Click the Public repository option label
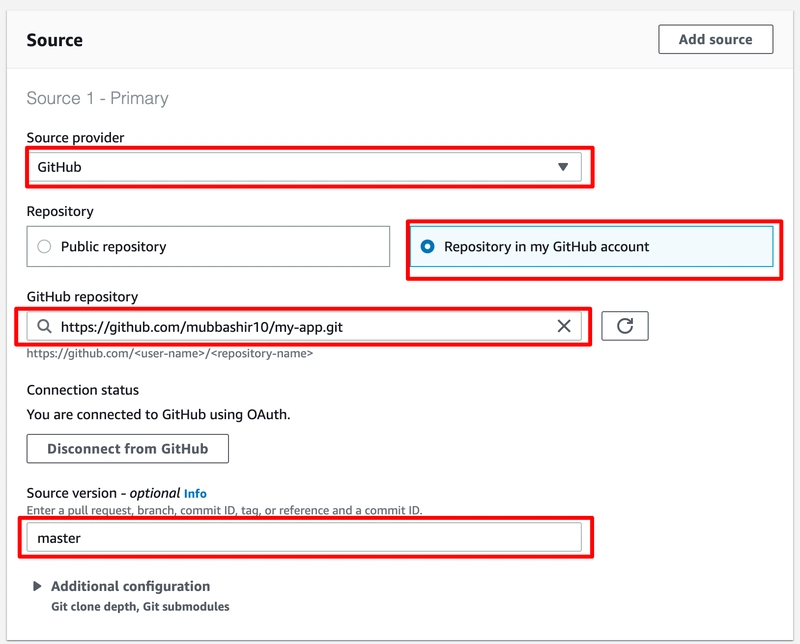The width and height of the screenshot is (800, 644). pyautogui.click(x=113, y=246)
